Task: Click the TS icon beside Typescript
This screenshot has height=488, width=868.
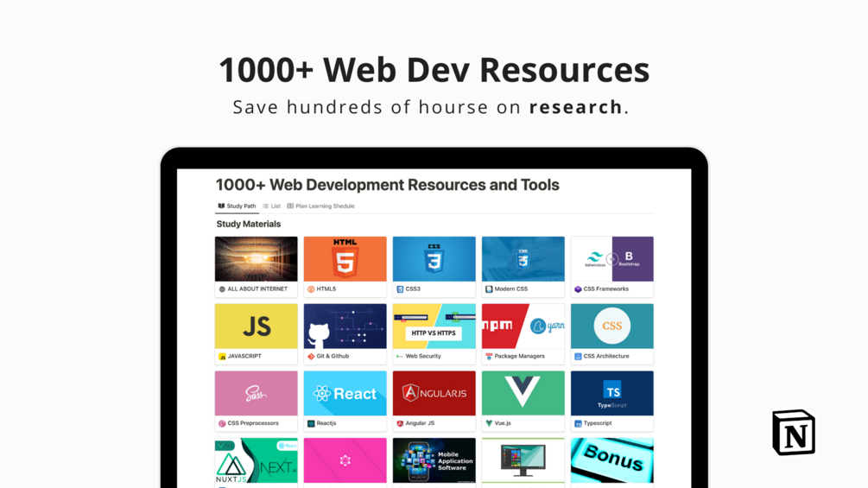Action: click(578, 424)
